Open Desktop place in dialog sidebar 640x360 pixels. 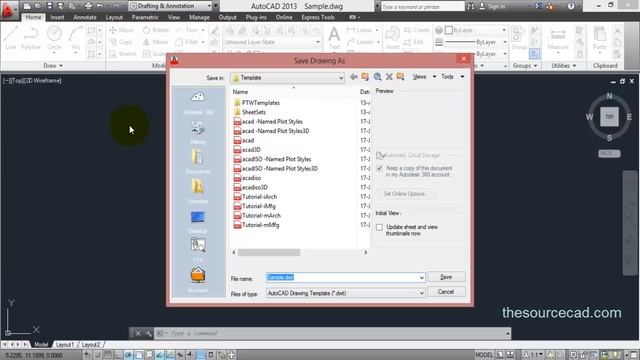pyautogui.click(x=198, y=222)
